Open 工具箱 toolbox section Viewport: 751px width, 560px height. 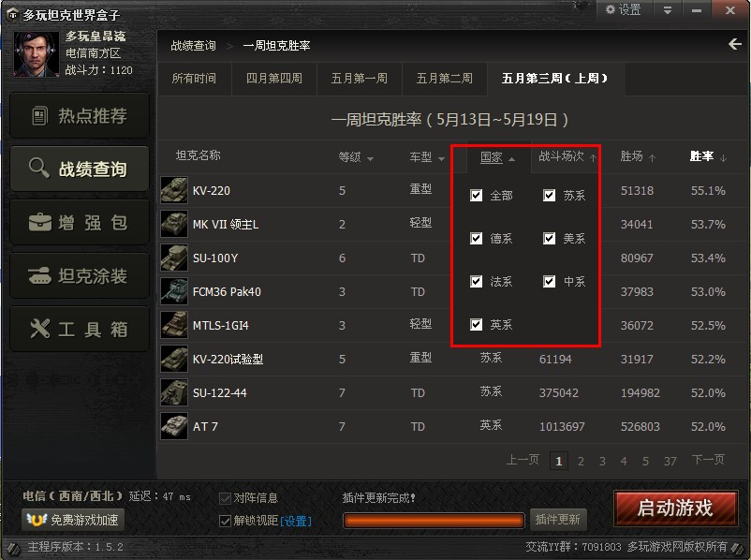pos(80,329)
